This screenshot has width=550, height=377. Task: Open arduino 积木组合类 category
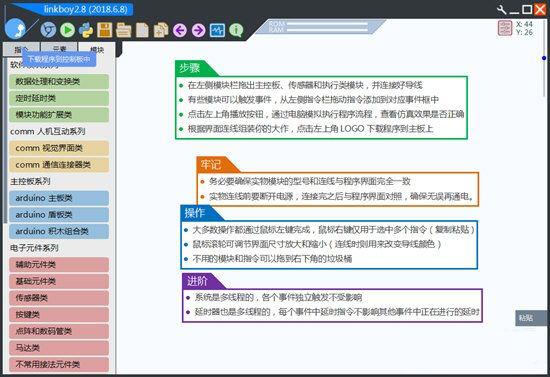(x=59, y=231)
